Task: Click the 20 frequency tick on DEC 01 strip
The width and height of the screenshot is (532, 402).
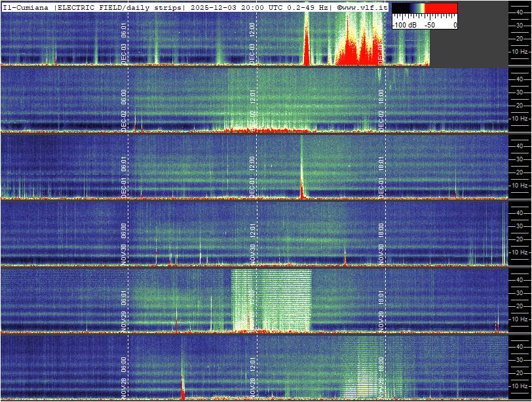Action: click(x=520, y=172)
